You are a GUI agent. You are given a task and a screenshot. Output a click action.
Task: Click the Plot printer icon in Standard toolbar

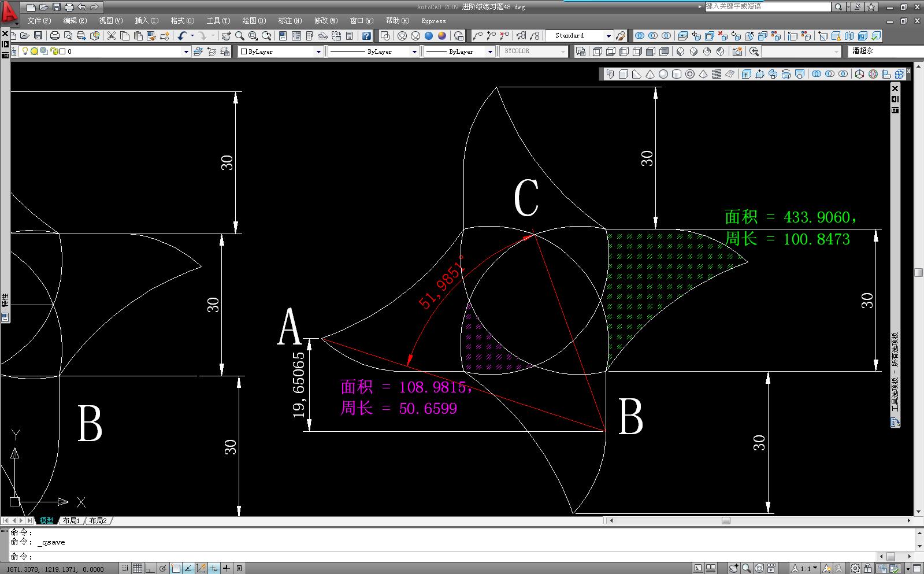pyautogui.click(x=54, y=35)
